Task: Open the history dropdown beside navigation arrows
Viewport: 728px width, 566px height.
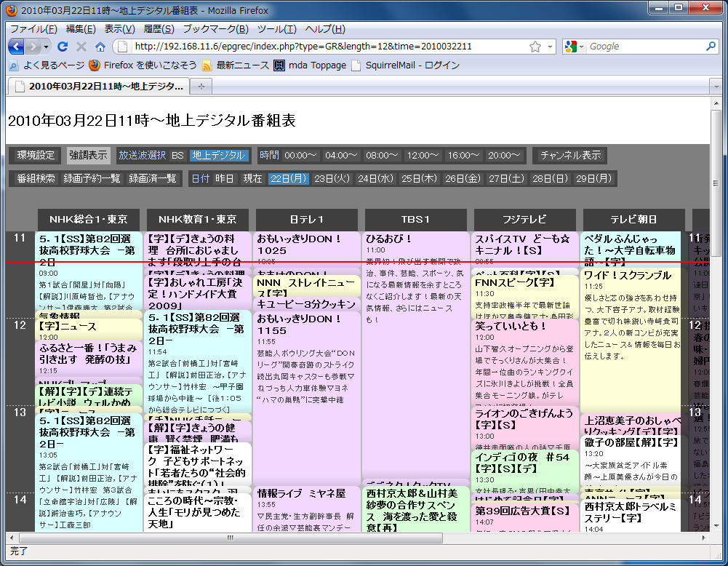Action: pos(46,47)
